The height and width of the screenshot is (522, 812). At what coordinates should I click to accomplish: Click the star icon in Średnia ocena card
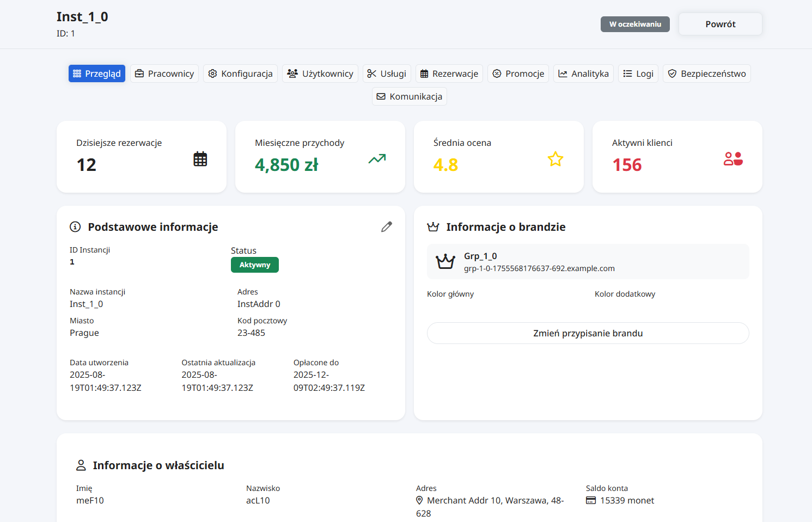point(555,159)
